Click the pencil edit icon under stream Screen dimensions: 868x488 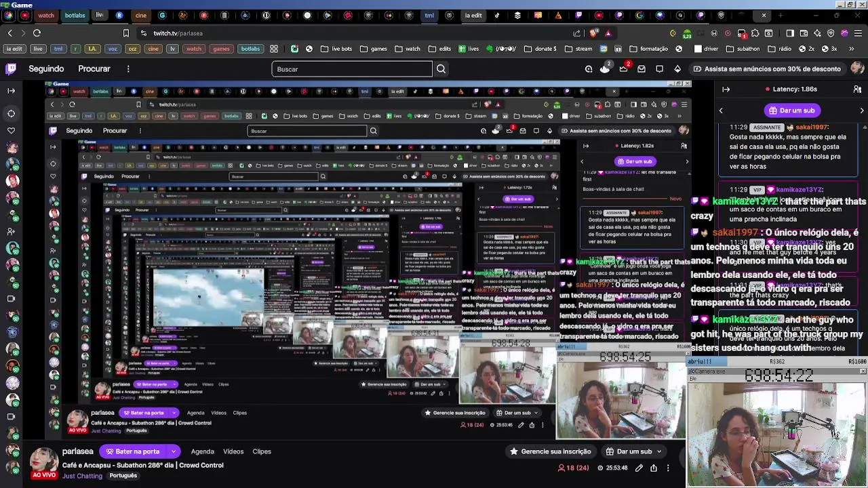[639, 468]
